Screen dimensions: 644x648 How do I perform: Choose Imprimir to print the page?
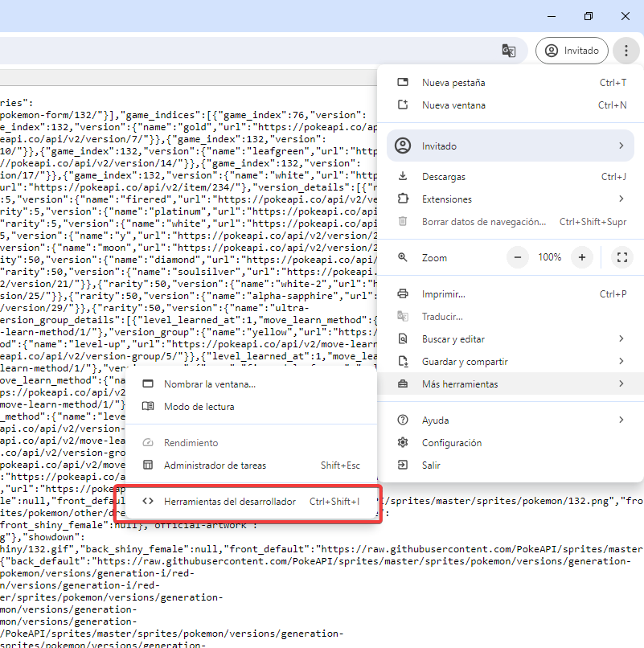(444, 294)
